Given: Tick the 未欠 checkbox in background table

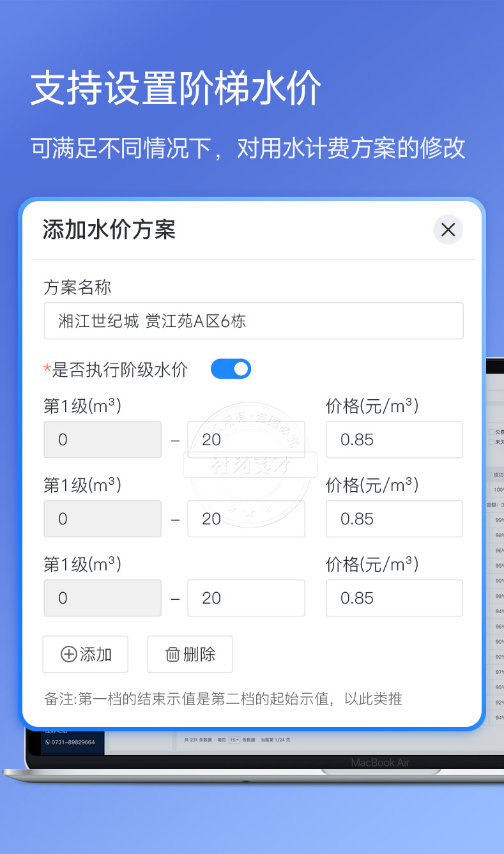Looking at the screenshot, I should point(491,441).
